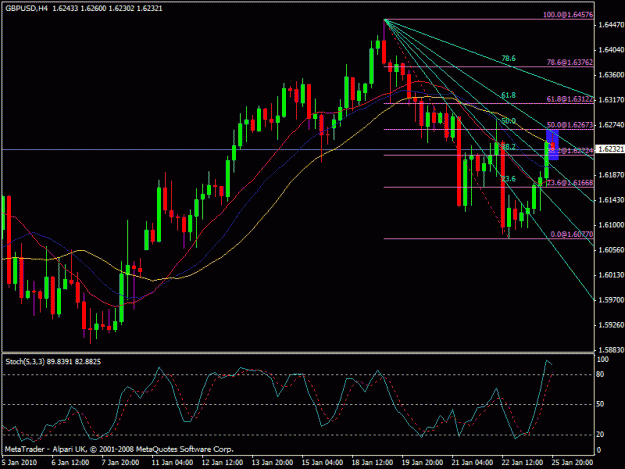Click the 13 Jan 20:00 time axis label
The image size is (625, 469).
(x=272, y=463)
